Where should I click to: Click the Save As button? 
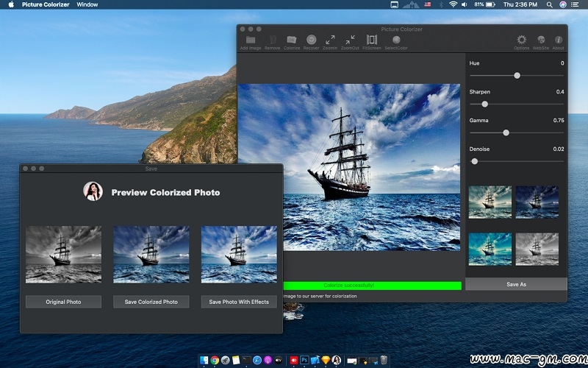(516, 284)
